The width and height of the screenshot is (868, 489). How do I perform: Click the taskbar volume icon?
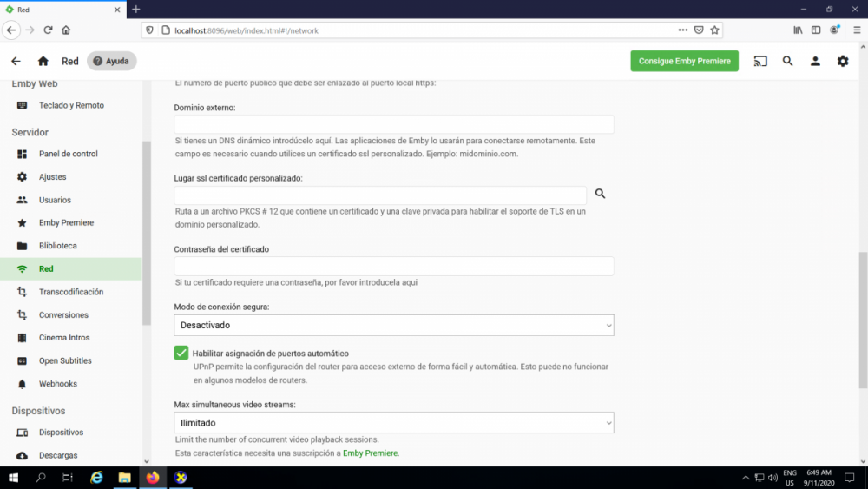coord(773,478)
